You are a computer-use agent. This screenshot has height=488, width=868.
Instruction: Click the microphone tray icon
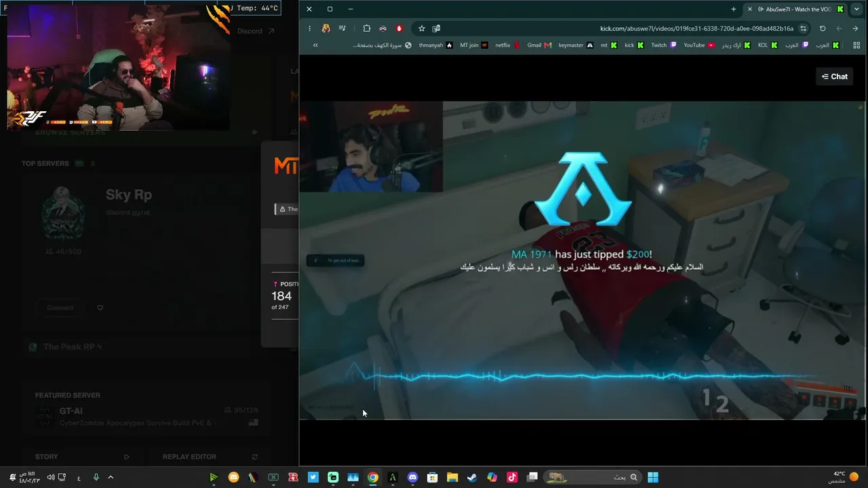click(96, 477)
